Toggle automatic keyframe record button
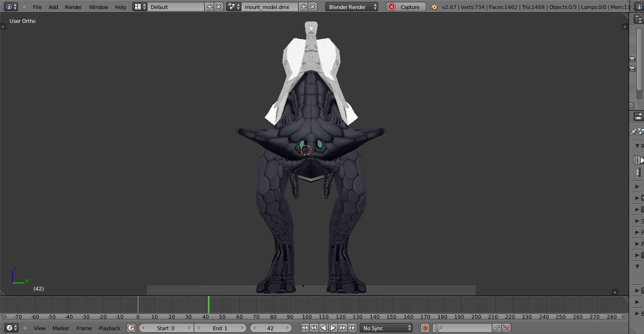644x334 pixels. click(x=425, y=328)
